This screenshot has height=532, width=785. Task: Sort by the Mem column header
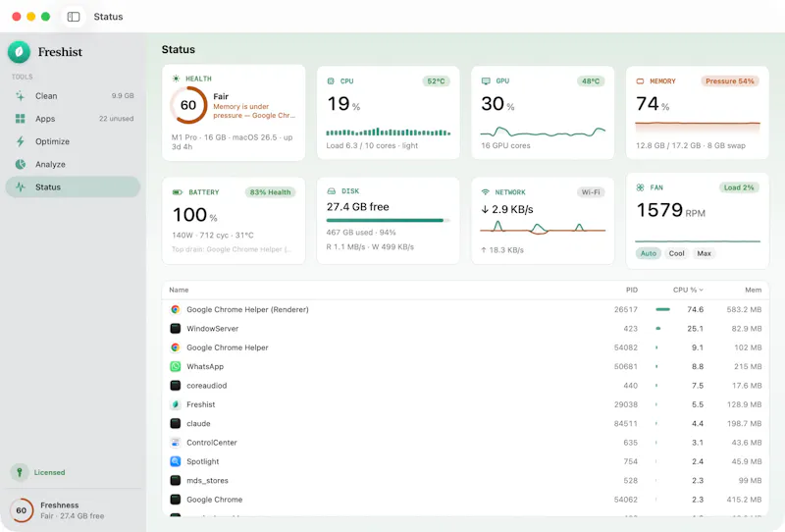point(753,290)
